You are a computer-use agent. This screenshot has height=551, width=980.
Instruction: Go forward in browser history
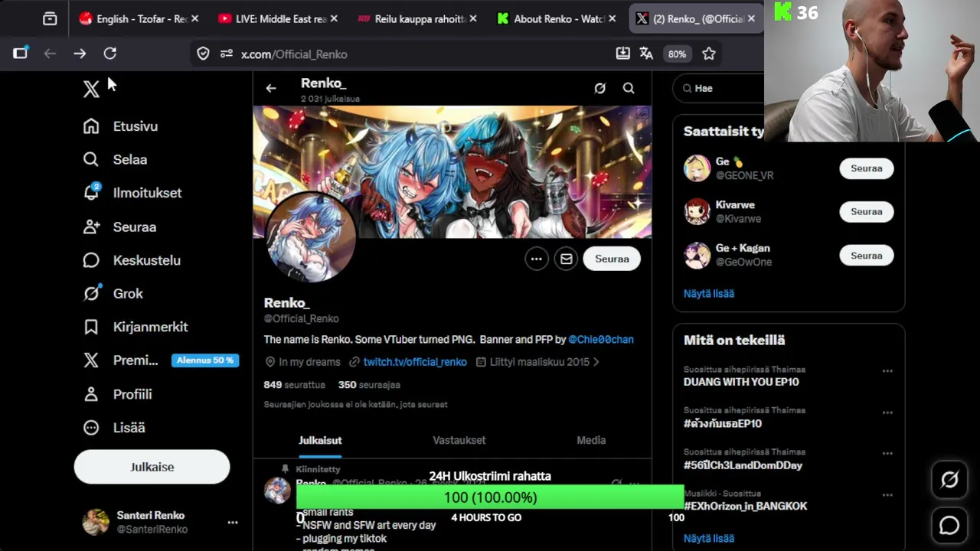[x=80, y=54]
